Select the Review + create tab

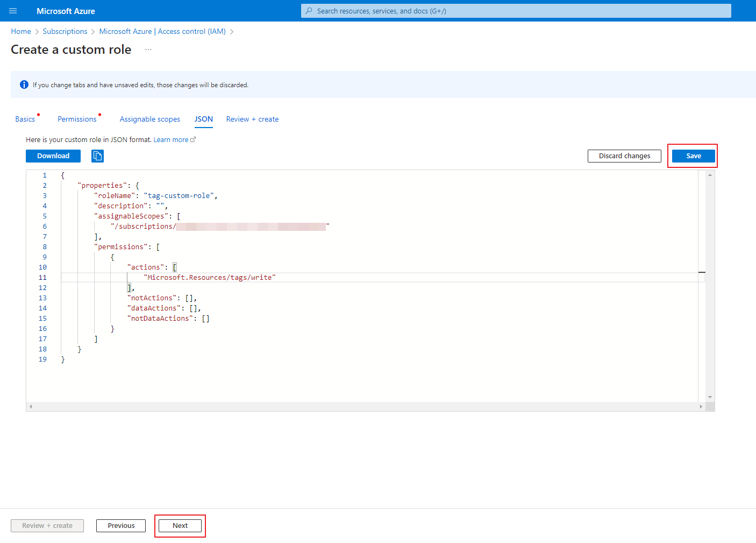pos(252,119)
